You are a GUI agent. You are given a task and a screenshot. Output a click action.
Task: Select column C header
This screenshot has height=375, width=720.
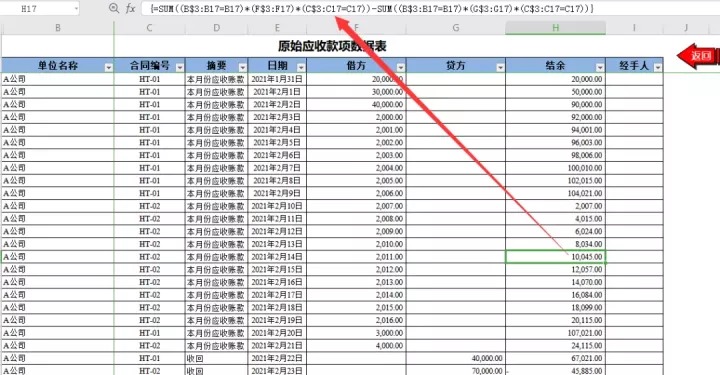click(149, 28)
